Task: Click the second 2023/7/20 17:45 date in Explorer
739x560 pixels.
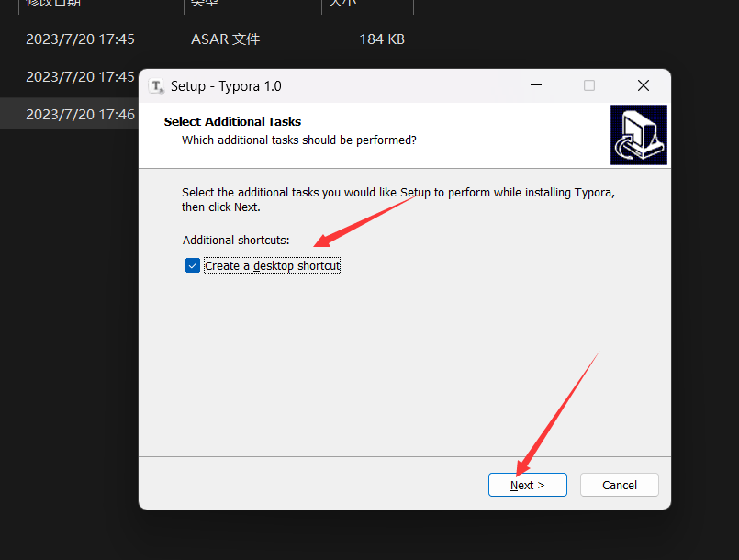Action: pyautogui.click(x=80, y=77)
